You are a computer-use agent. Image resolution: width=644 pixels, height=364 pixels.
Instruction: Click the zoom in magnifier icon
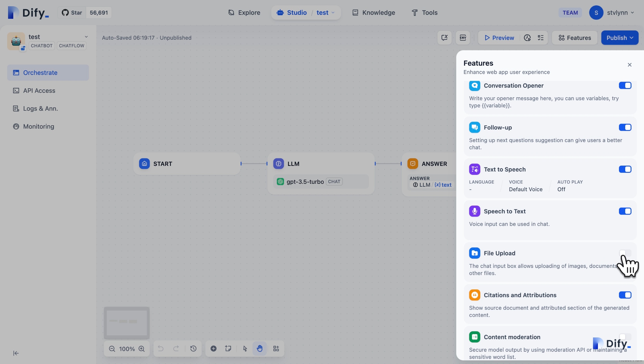[142, 348]
